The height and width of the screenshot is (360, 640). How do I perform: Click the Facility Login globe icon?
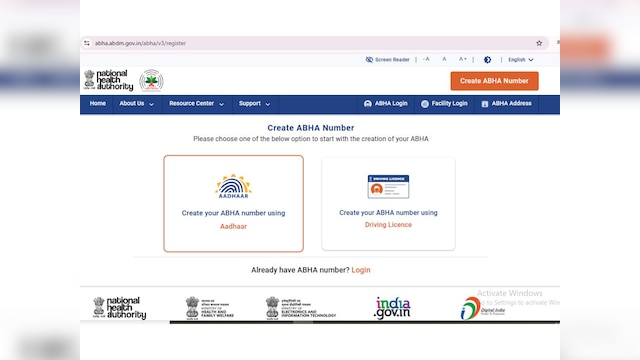(x=425, y=104)
